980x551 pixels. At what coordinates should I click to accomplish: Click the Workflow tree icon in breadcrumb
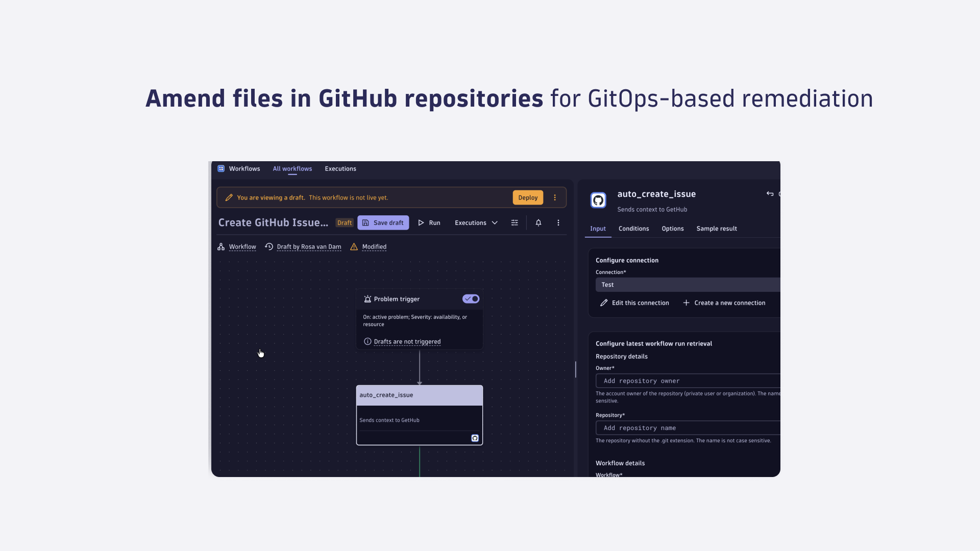(x=221, y=246)
